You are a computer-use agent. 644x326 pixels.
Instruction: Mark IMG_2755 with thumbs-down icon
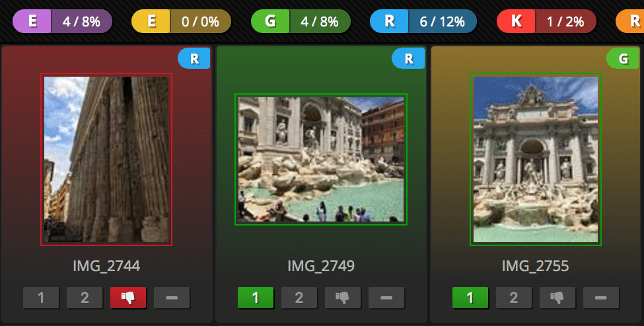(557, 297)
